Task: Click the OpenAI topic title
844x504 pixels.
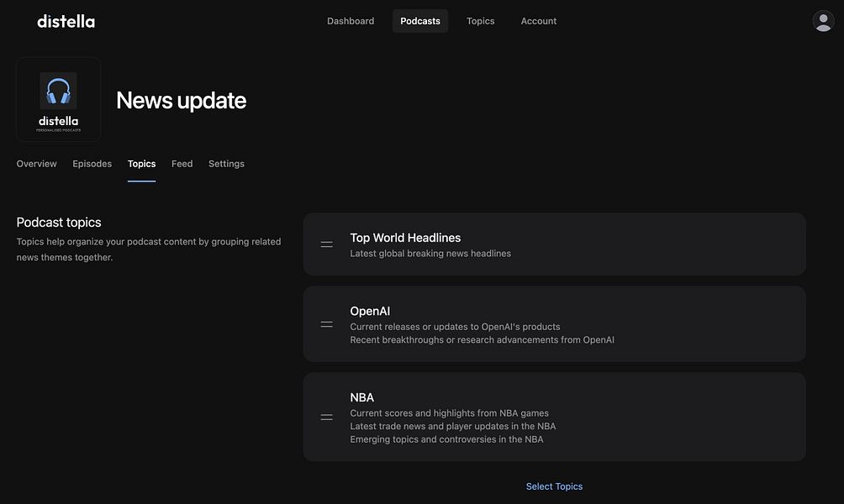Action: pos(370,312)
